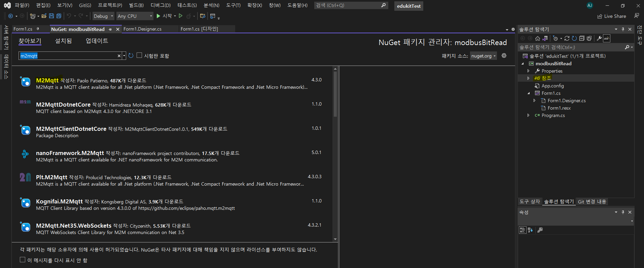Open properties wrench icon in Solution Explorer

point(599,38)
